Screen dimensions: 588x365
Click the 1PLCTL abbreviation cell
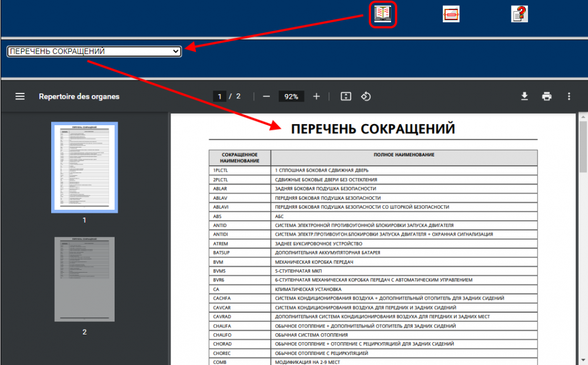240,170
